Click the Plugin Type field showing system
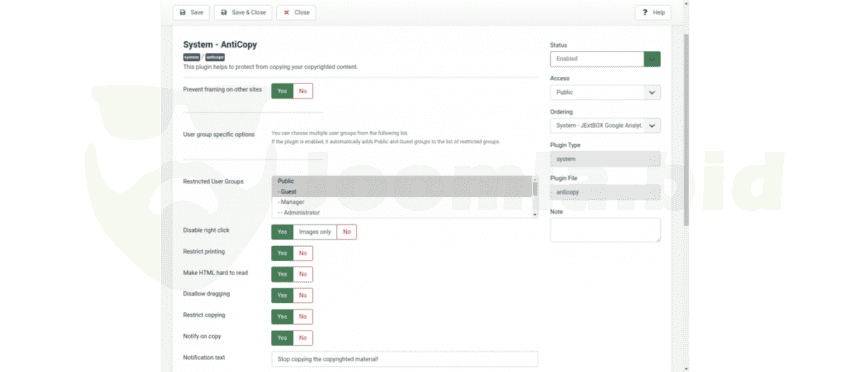The height and width of the screenshot is (372, 850). [605, 159]
